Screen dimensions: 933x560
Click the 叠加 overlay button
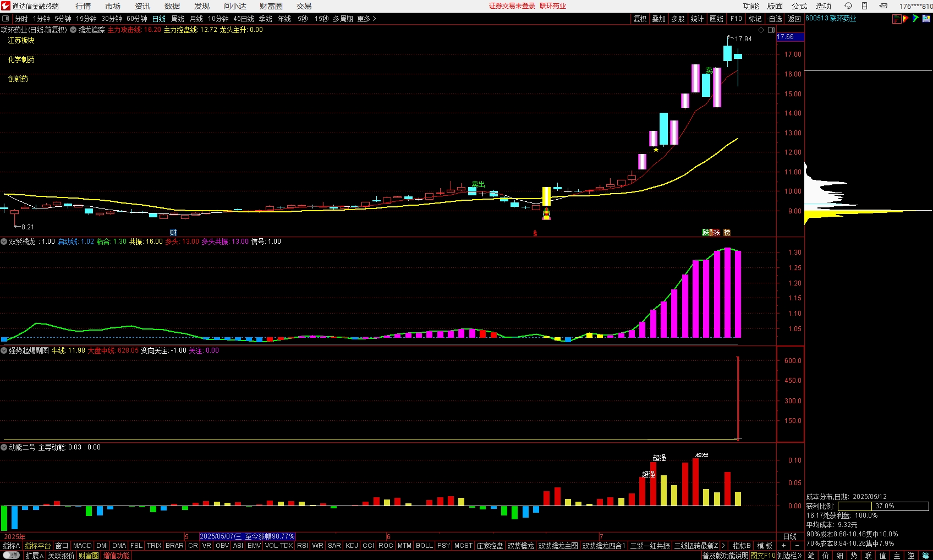659,19
